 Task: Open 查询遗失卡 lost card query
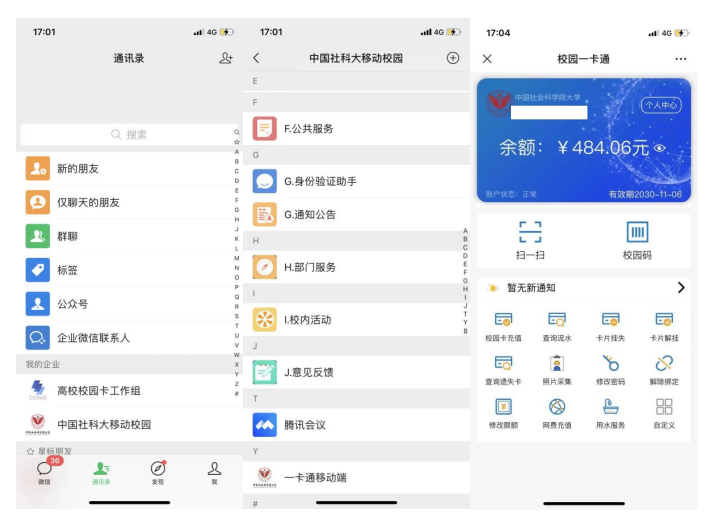click(503, 370)
